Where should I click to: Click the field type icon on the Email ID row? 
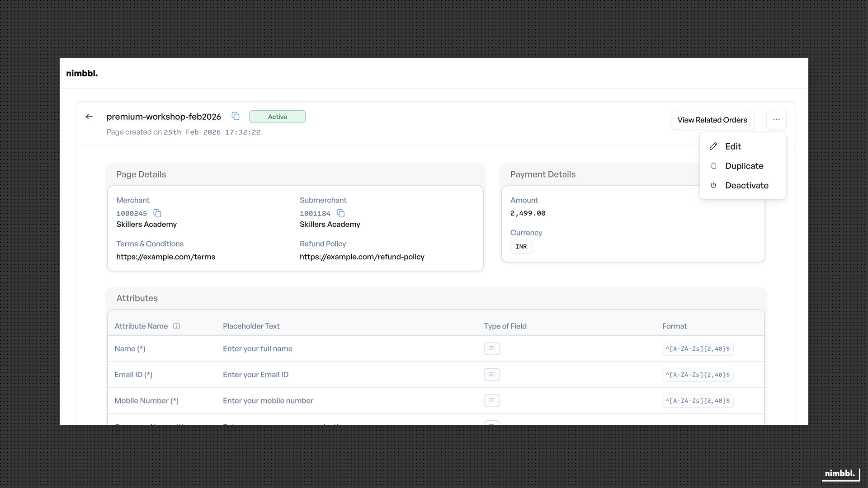492,375
